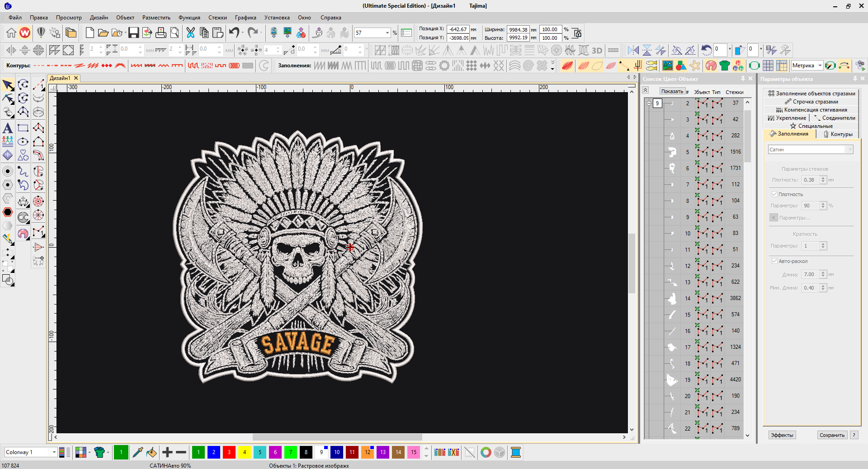Click the Open folder icon
The height and width of the screenshot is (469, 868).
[103, 33]
